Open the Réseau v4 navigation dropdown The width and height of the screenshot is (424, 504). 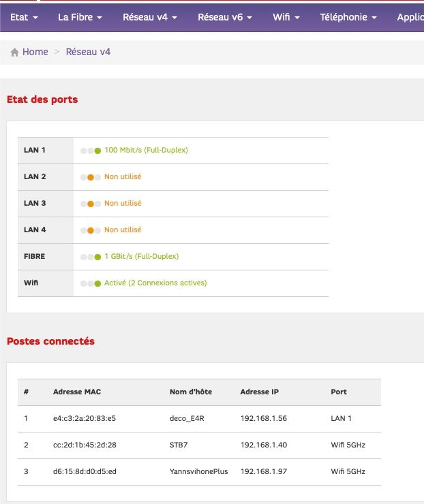[x=149, y=17]
